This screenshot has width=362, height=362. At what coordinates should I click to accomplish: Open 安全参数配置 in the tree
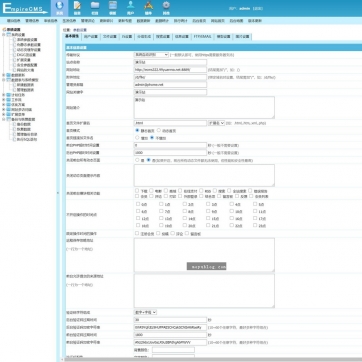click(x=27, y=65)
